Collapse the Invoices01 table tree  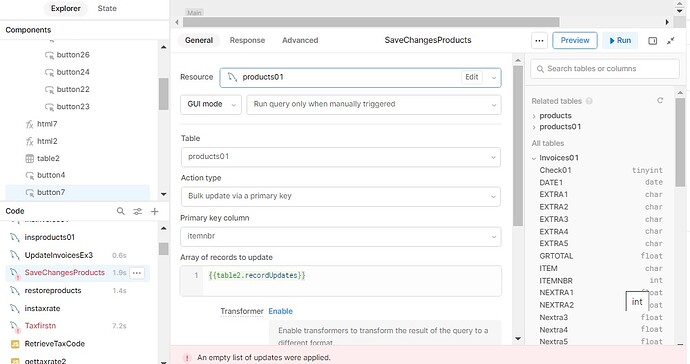534,158
